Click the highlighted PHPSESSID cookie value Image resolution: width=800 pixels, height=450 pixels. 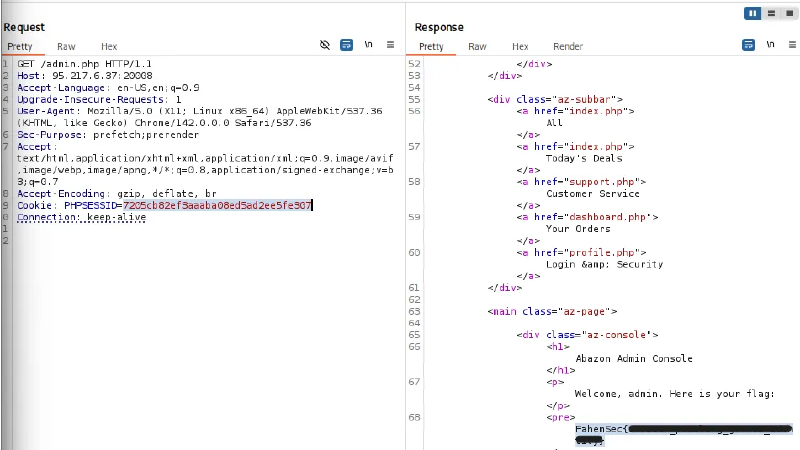(x=217, y=205)
